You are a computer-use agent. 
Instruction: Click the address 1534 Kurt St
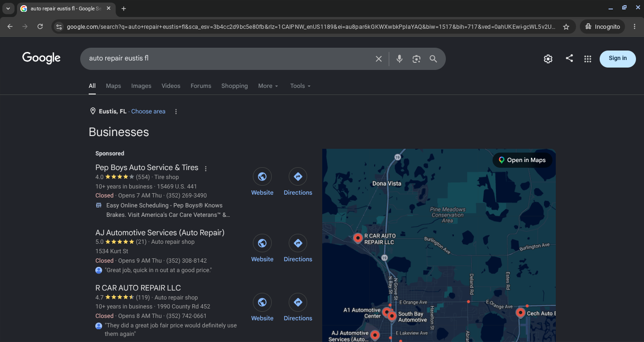(x=112, y=251)
